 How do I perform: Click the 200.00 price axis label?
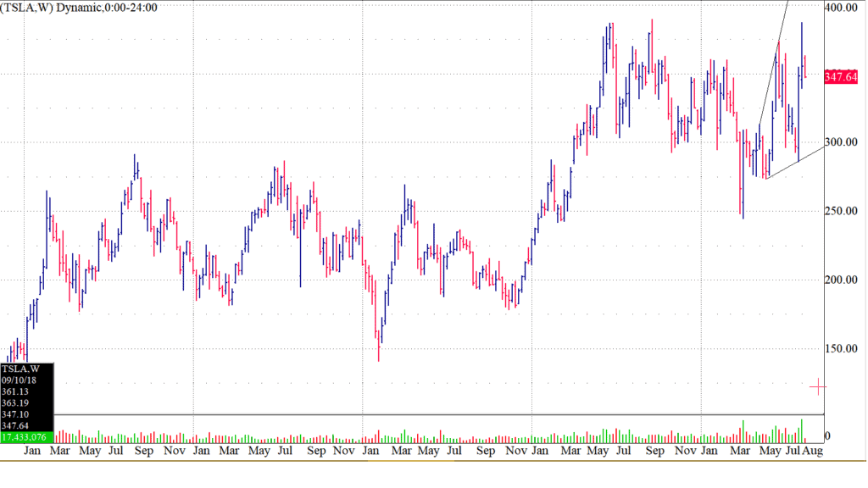841,280
